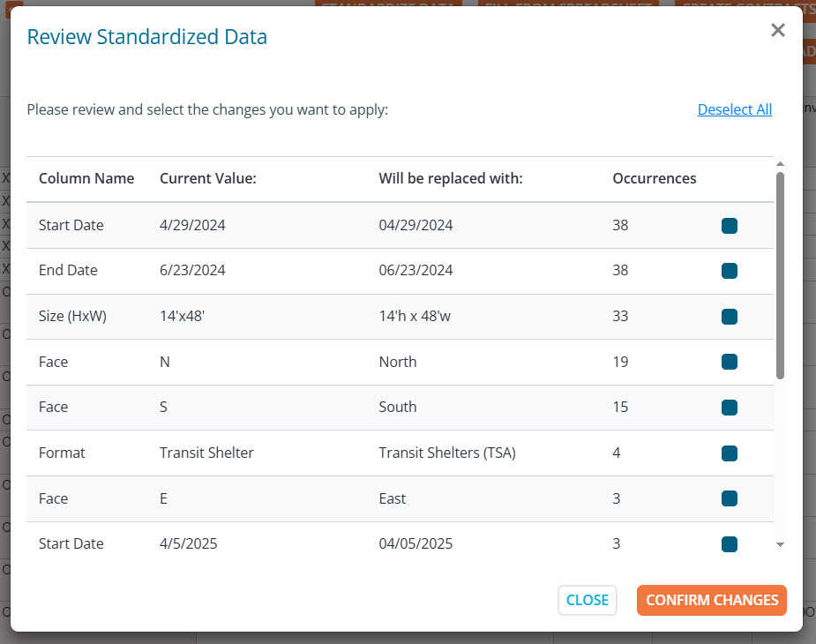The width and height of the screenshot is (816, 644).
Task: Deselect the Face N to North change
Action: point(729,362)
